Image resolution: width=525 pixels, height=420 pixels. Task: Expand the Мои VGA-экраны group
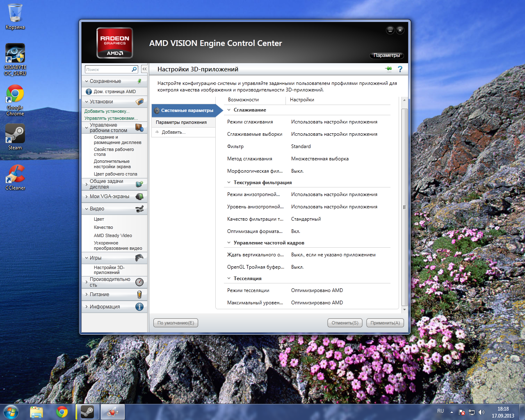pyautogui.click(x=87, y=196)
